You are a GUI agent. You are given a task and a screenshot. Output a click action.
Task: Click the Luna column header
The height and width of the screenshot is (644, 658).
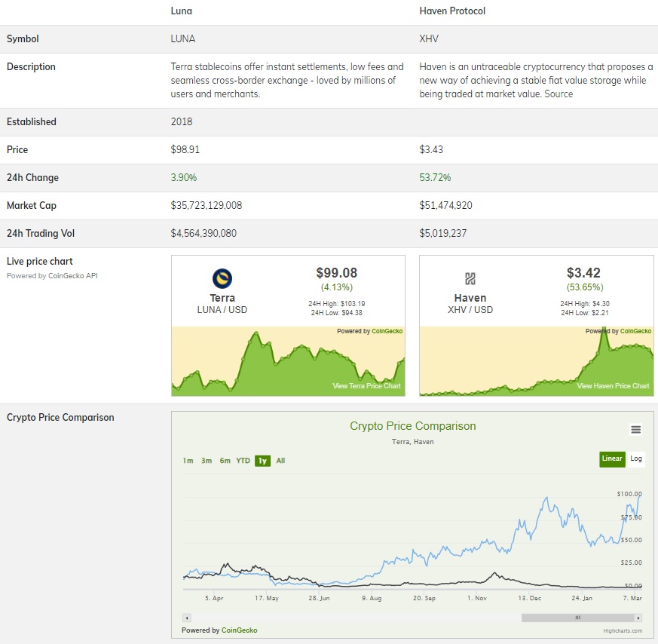point(182,11)
